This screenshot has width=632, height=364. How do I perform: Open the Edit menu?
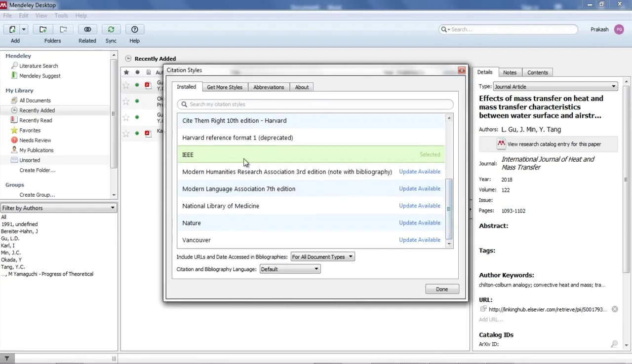[x=23, y=16]
